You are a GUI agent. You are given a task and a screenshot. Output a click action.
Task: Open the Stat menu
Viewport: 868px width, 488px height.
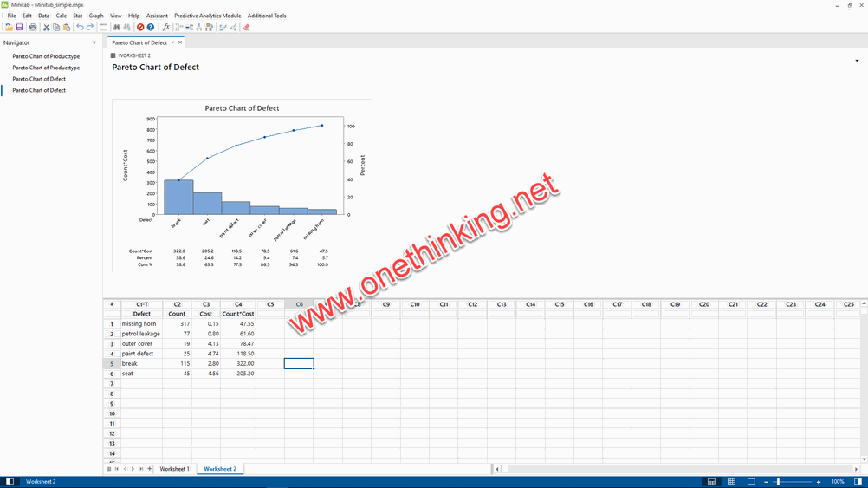tap(78, 16)
